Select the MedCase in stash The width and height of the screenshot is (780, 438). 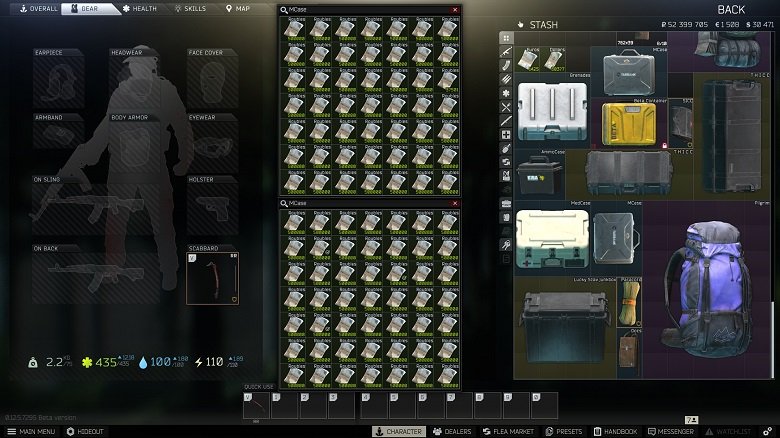tap(552, 238)
